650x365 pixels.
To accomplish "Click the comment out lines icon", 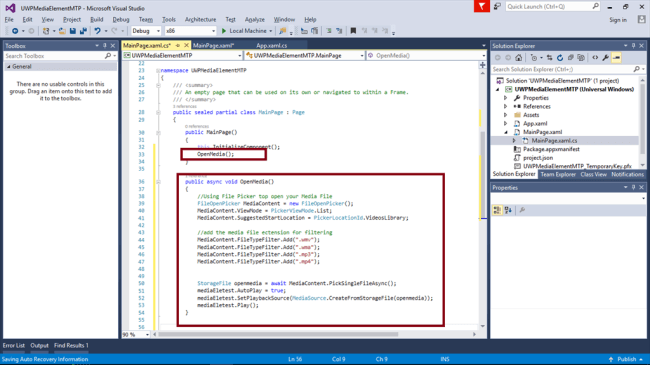I will click(329, 31).
